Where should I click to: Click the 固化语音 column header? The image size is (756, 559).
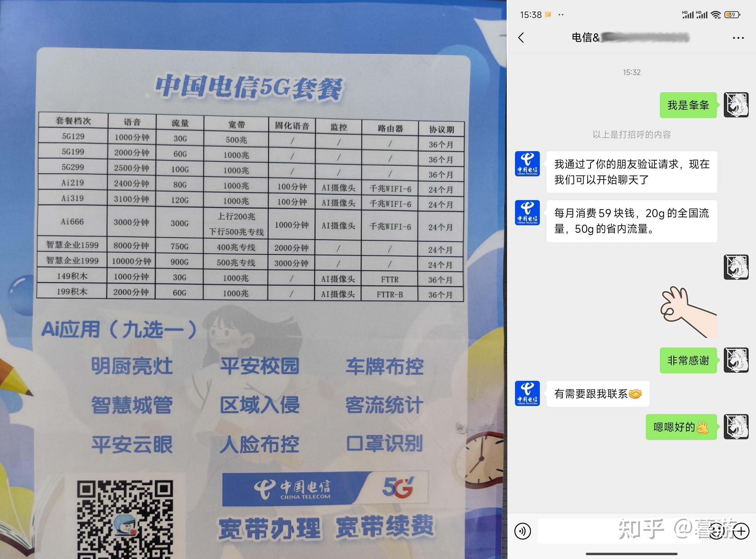click(x=292, y=126)
